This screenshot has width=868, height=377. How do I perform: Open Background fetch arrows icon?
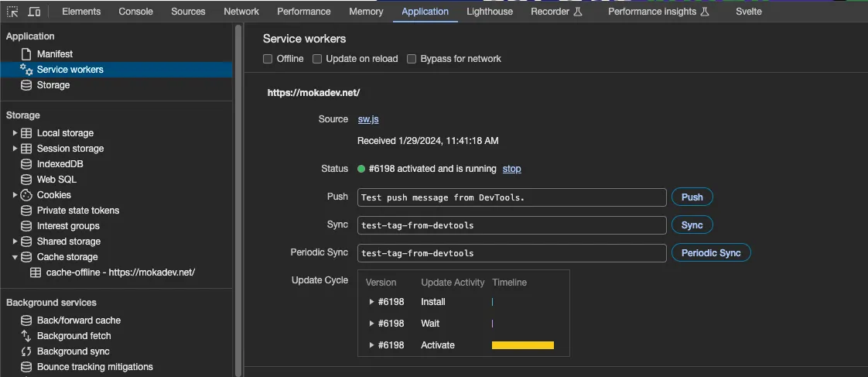26,336
